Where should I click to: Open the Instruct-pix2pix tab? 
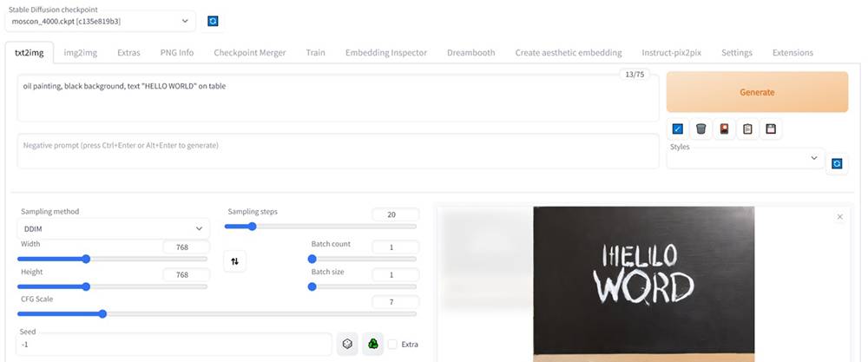[672, 53]
